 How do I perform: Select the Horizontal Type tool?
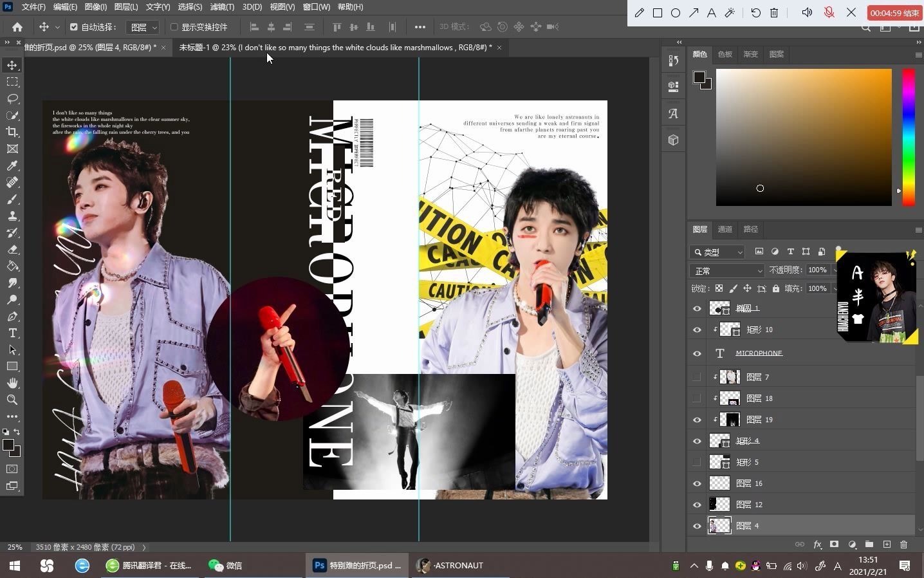tap(12, 333)
